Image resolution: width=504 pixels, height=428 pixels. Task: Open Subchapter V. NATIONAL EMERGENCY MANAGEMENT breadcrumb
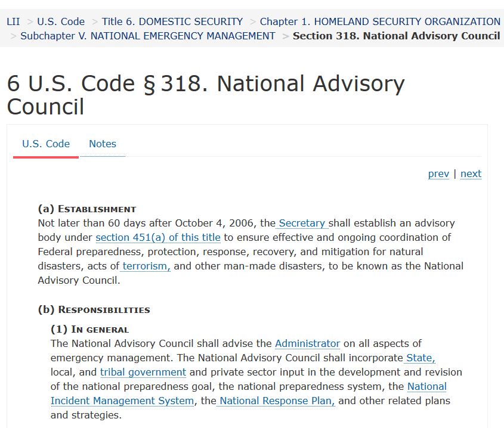148,36
